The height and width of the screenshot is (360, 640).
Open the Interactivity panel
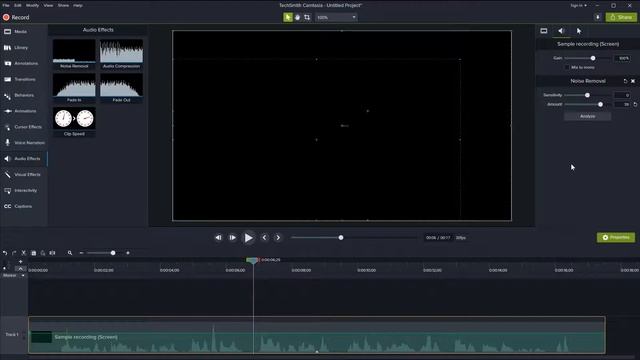tap(24, 191)
